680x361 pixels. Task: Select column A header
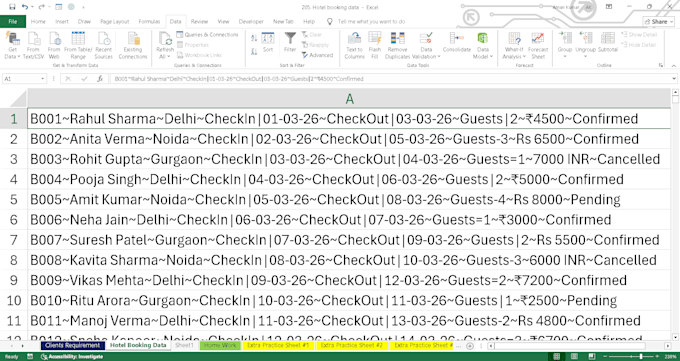coord(349,99)
